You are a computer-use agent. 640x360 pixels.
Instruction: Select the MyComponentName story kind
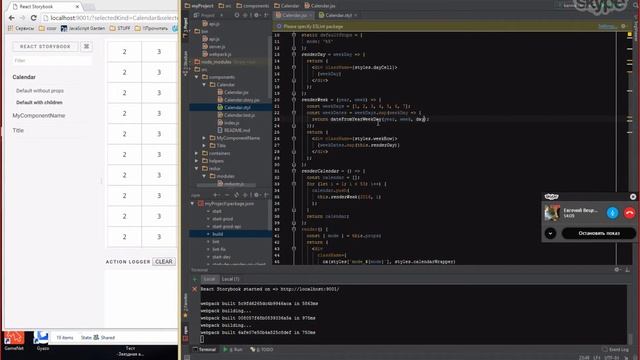(39, 116)
